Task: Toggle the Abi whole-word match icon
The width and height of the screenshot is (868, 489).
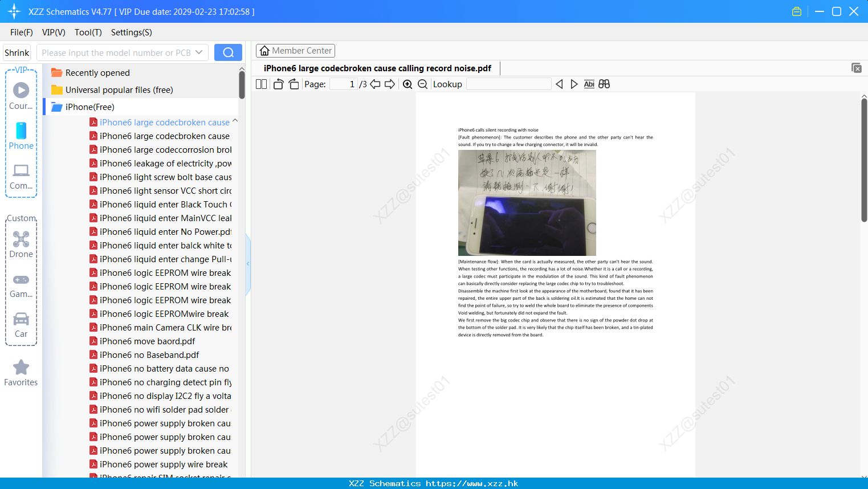Action: (589, 84)
